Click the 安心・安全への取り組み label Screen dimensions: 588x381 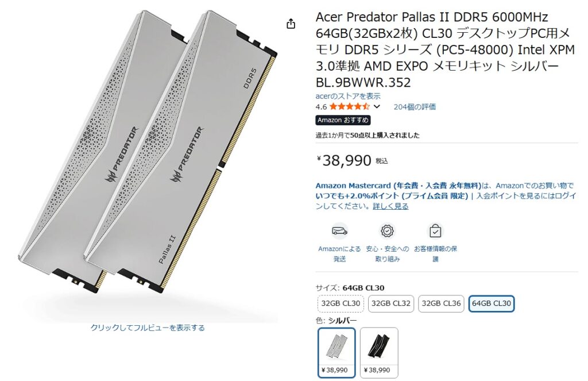(x=388, y=254)
